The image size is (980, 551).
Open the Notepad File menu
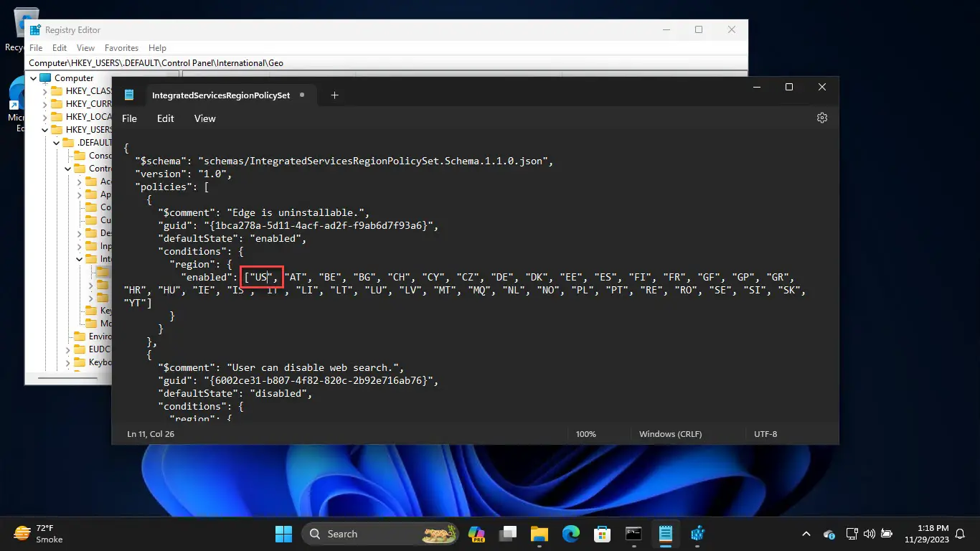point(129,118)
